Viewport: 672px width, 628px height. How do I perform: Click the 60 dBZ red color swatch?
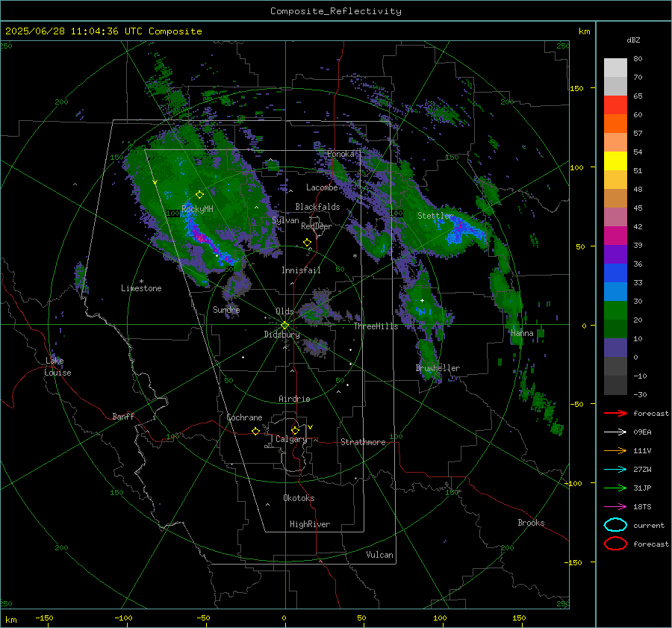pos(615,105)
